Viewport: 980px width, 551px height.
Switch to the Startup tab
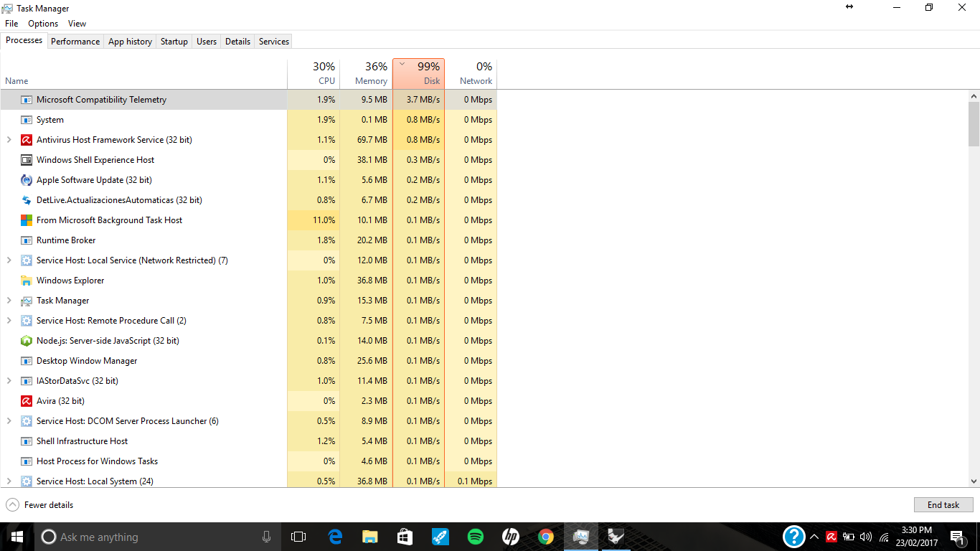pos(174,42)
